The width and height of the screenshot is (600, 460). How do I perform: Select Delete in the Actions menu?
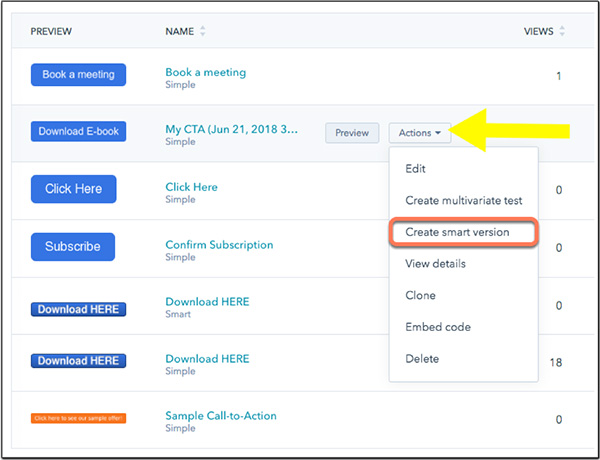(x=422, y=359)
